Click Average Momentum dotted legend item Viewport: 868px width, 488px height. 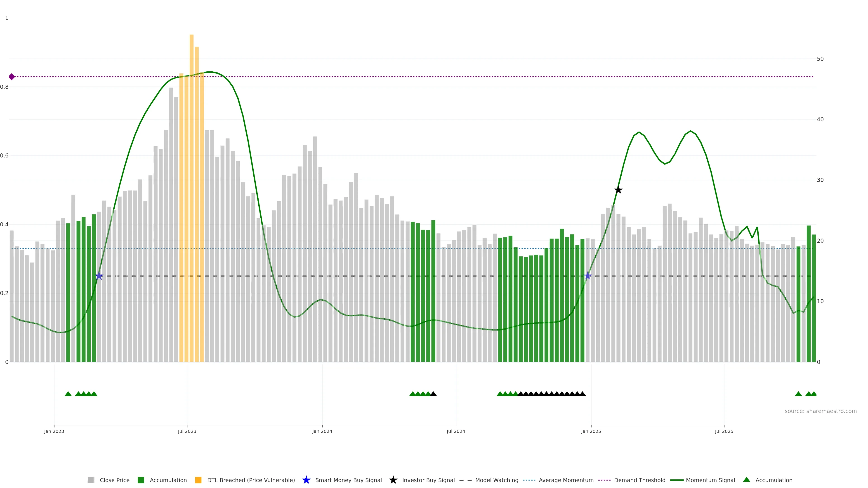pyautogui.click(x=529, y=480)
